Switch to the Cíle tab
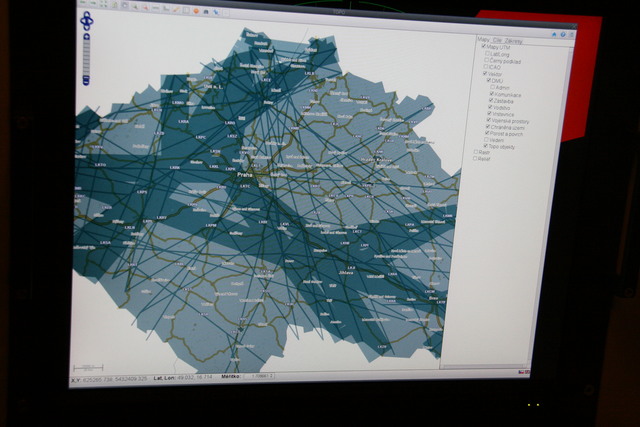 point(498,40)
